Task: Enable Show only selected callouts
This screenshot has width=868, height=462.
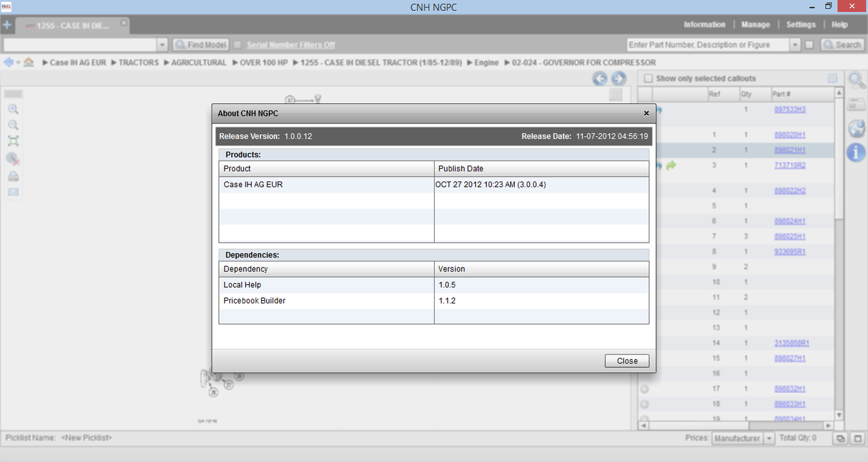Action: coord(648,79)
